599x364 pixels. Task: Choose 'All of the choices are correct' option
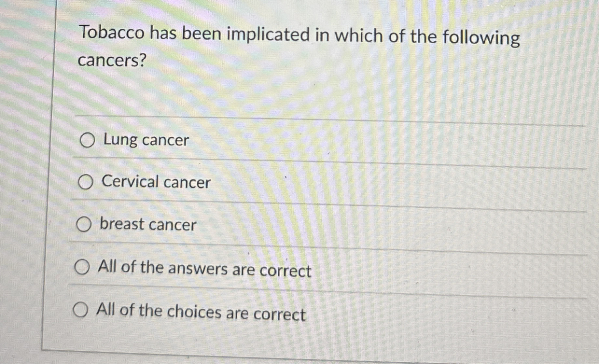pyautogui.click(x=81, y=311)
